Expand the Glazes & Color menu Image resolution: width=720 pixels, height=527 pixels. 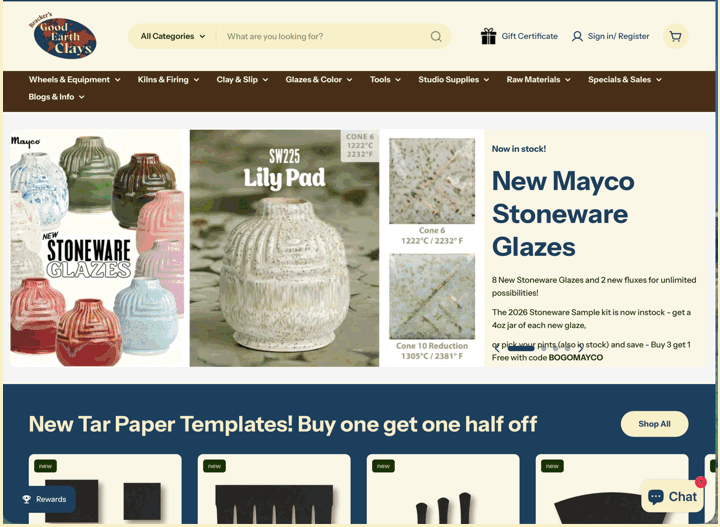coord(319,79)
